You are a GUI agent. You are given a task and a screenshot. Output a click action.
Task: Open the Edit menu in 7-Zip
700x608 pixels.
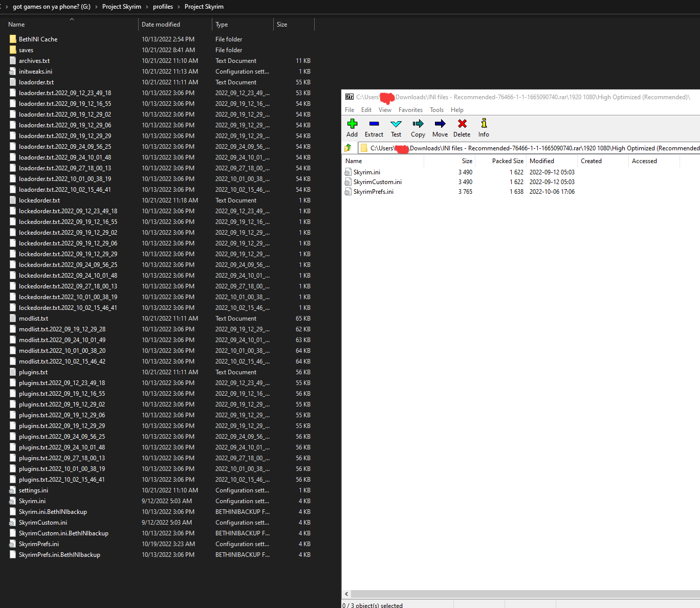click(x=366, y=110)
